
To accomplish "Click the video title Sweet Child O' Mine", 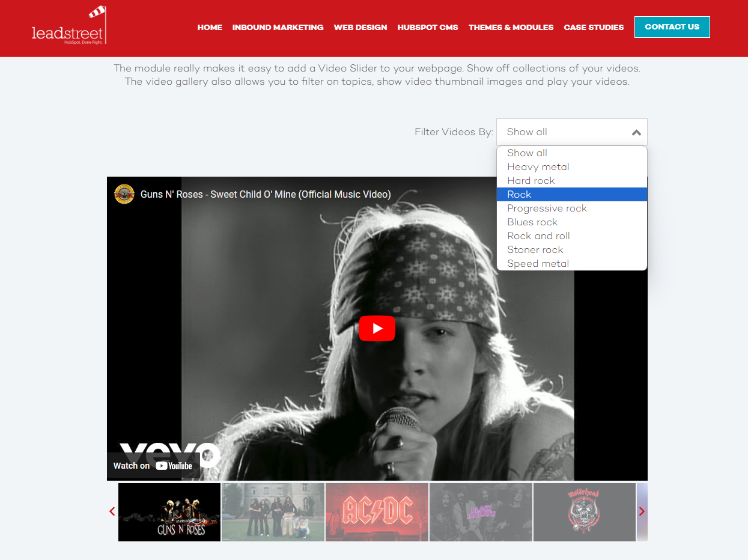I will pyautogui.click(x=266, y=194).
